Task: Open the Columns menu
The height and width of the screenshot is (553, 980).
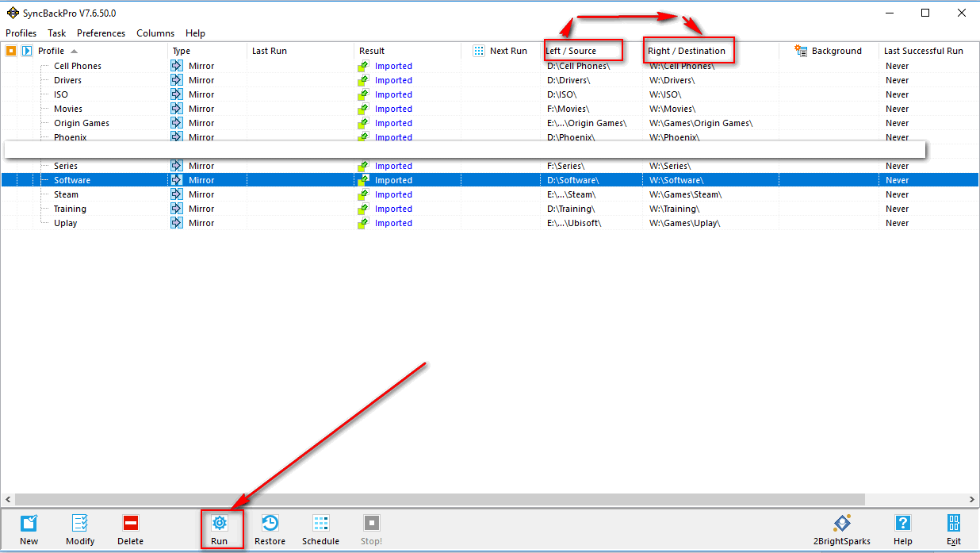Action: point(155,33)
